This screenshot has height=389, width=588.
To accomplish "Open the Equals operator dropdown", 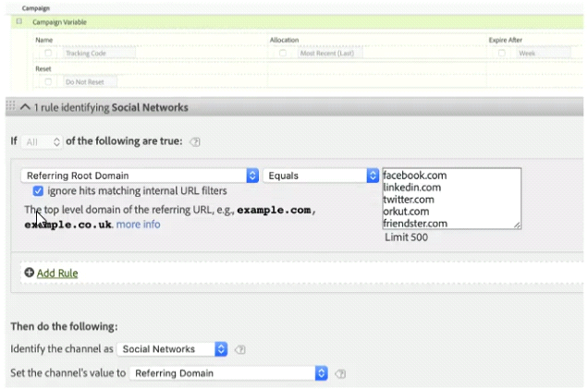I will (x=320, y=176).
